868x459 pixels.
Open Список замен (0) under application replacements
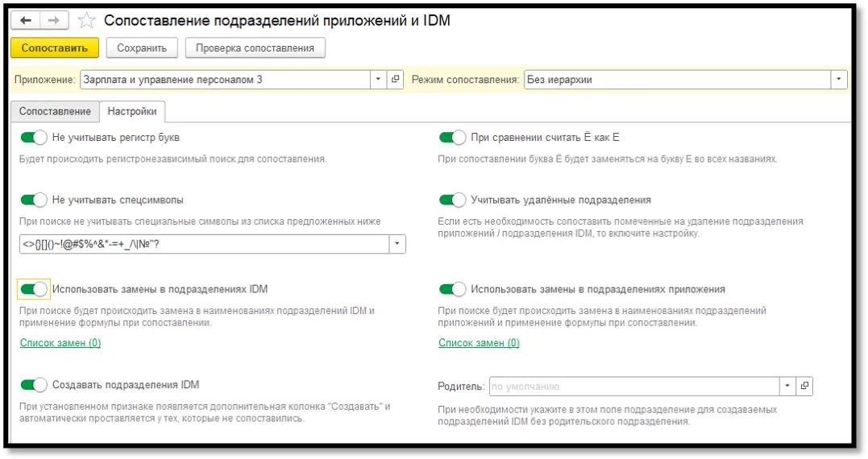(x=479, y=343)
